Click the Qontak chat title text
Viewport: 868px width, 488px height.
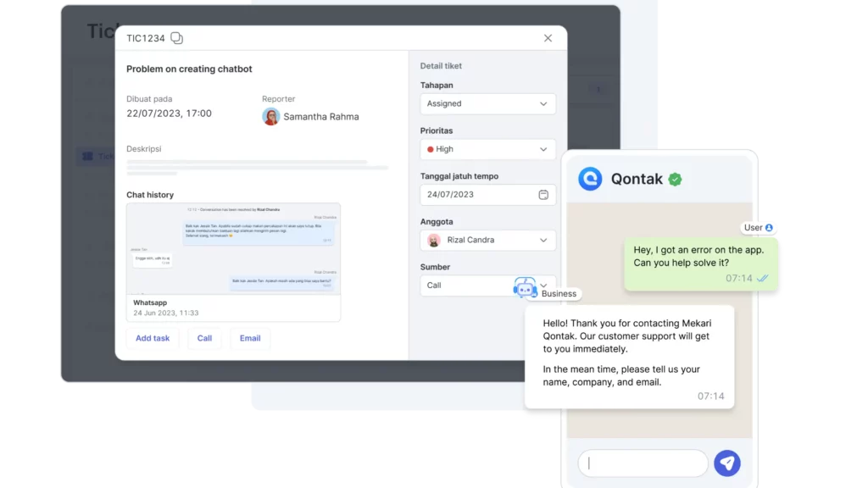coord(637,179)
